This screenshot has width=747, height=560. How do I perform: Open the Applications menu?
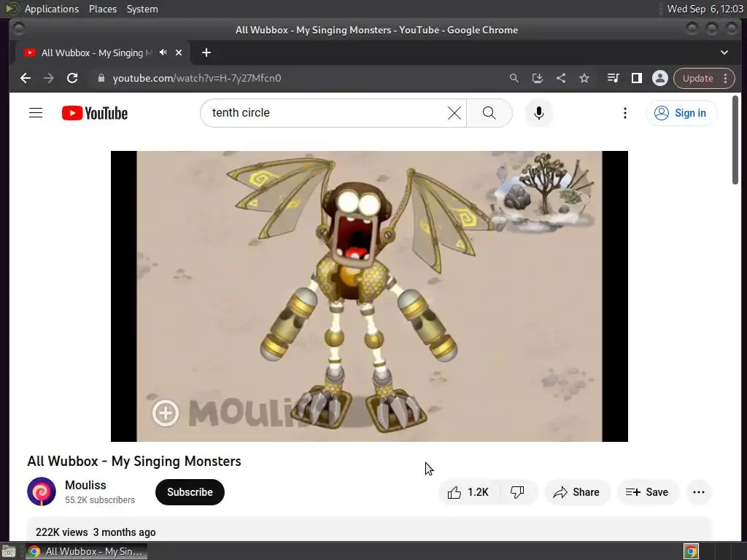coord(52,9)
